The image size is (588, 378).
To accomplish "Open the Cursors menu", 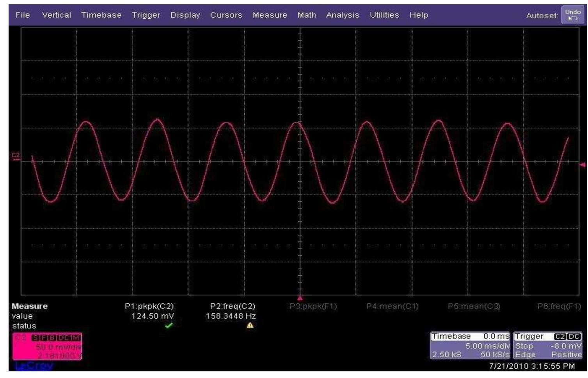I will point(226,15).
